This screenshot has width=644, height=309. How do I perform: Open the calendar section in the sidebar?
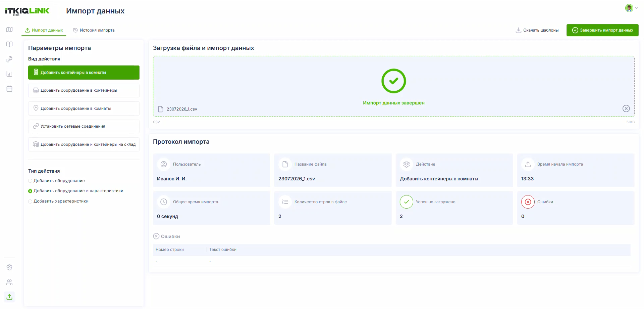(9, 89)
